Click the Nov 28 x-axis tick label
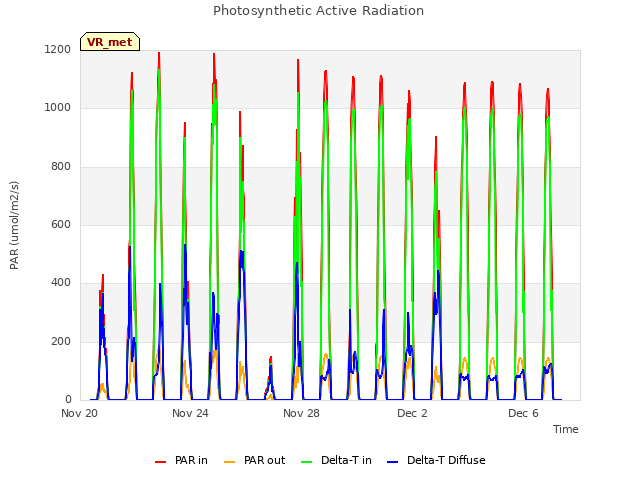Viewport: 640px width, 480px height. point(301,413)
